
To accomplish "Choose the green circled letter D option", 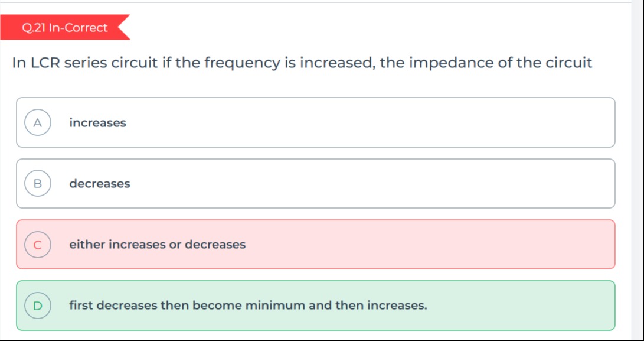I will coord(38,306).
